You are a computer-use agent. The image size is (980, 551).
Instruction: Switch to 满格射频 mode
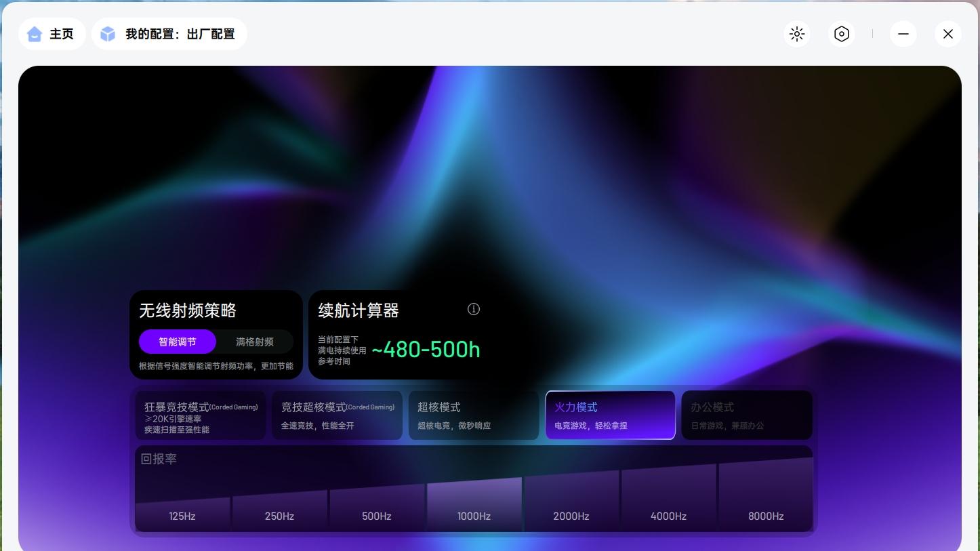(x=254, y=342)
